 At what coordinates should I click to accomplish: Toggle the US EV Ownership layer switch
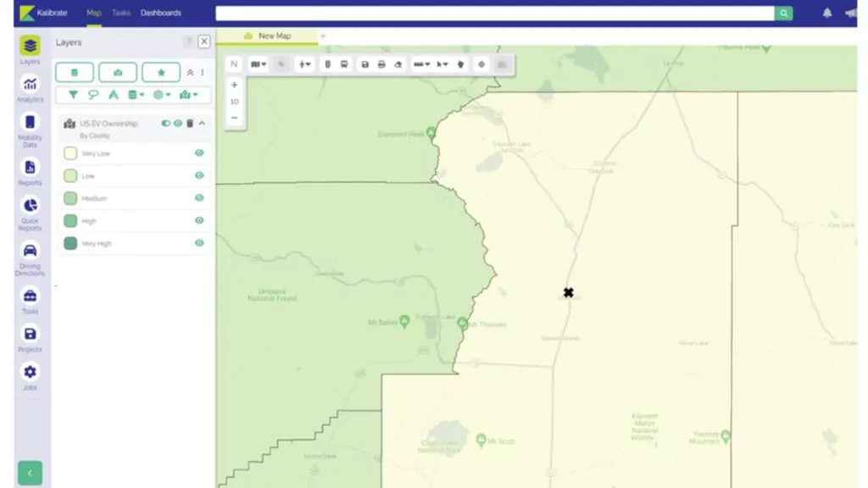(x=165, y=124)
